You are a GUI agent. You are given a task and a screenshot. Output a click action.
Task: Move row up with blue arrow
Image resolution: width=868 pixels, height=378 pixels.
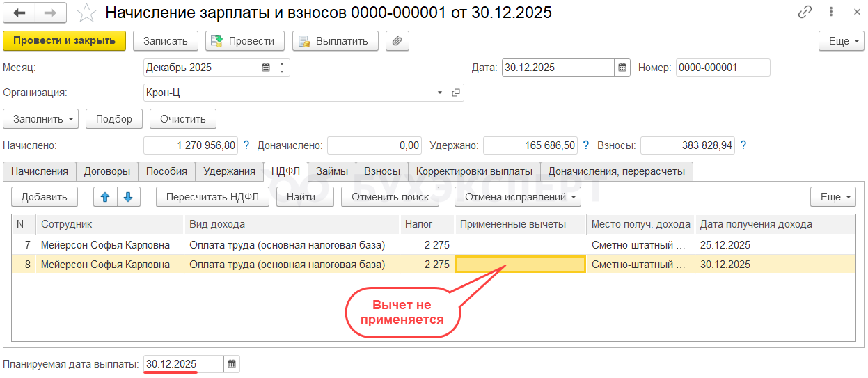(105, 197)
